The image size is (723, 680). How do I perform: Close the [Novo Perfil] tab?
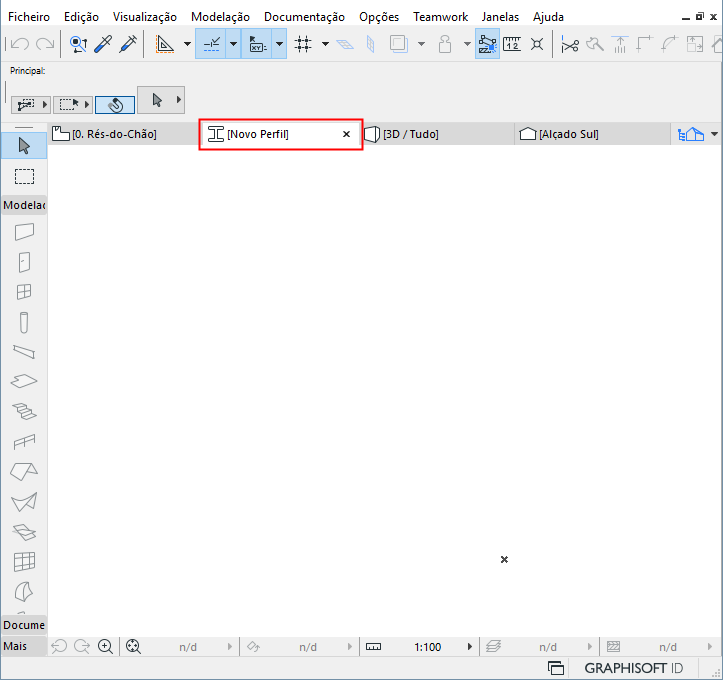[x=346, y=134]
